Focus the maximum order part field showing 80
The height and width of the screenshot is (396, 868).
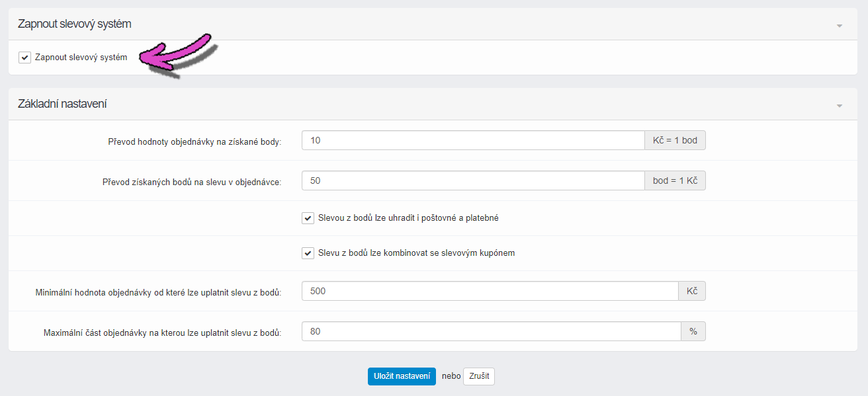[x=492, y=331]
